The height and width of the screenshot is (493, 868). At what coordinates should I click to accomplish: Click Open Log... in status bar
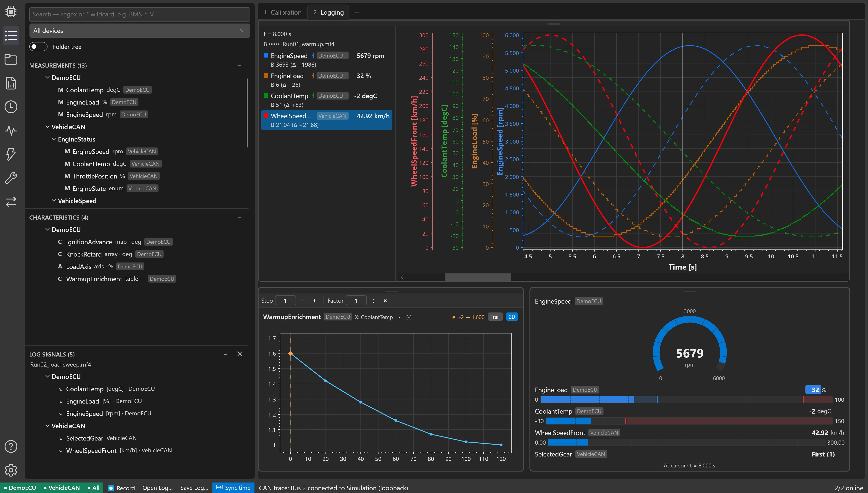[158, 488]
